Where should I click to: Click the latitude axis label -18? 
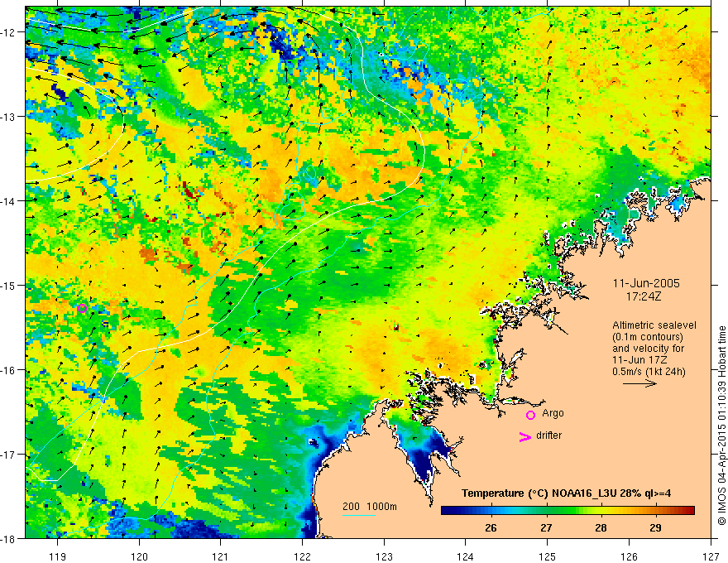tap(8, 538)
